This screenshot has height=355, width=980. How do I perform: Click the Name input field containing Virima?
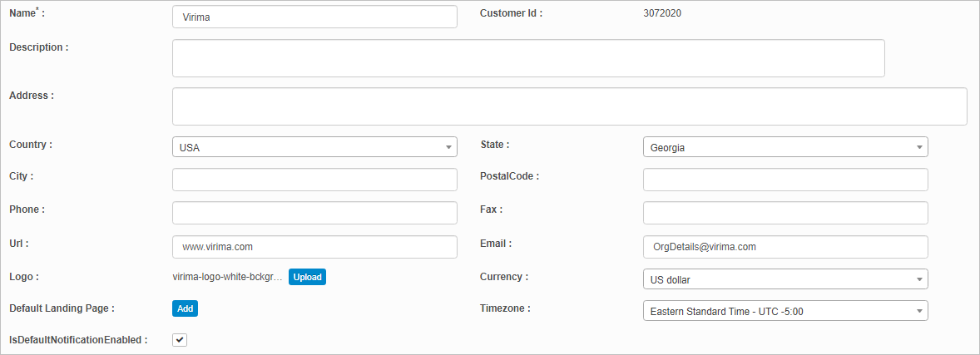pyautogui.click(x=314, y=17)
